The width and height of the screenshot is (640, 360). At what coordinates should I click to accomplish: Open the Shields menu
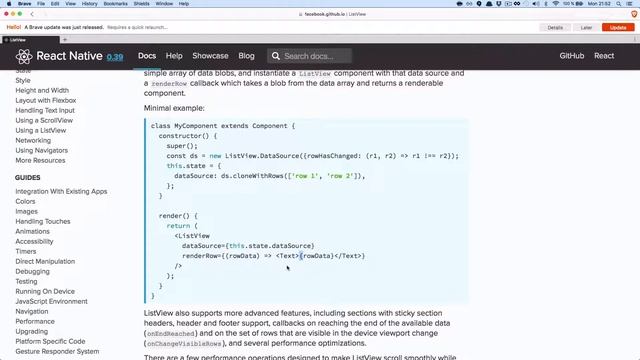(x=141, y=4)
